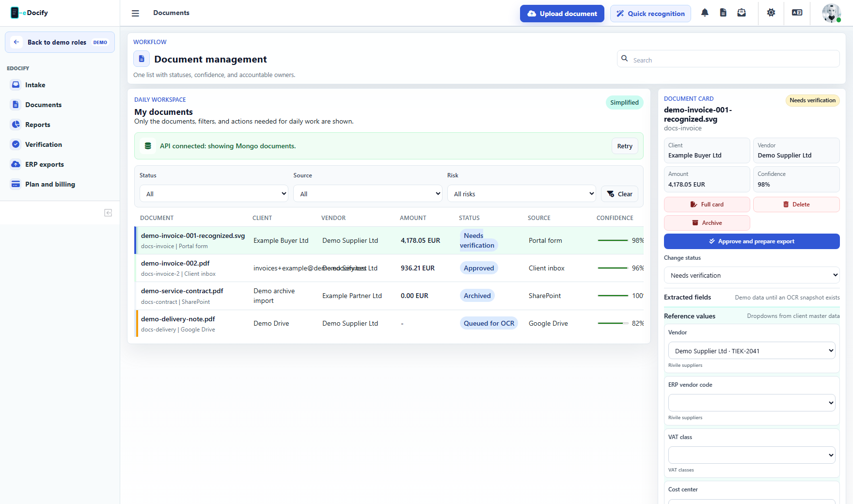
Task: Click the cloud icon on Upload document
Action: 532,14
